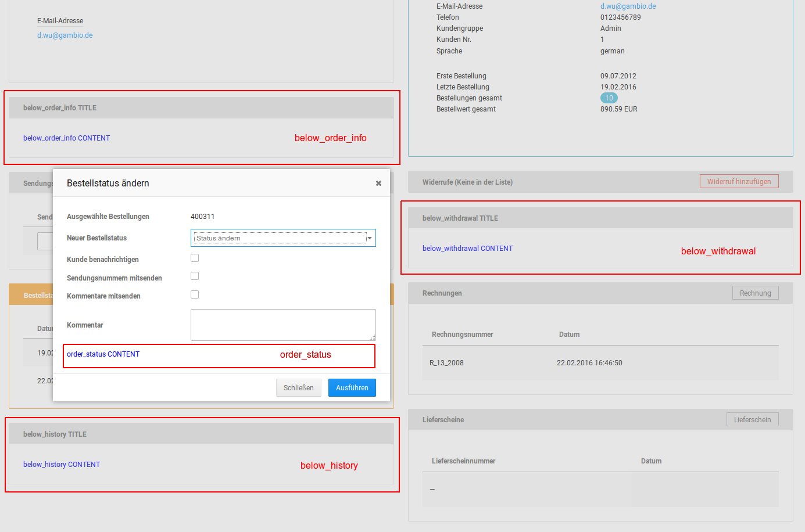Select the below_history CONTENT link
805x532 pixels.
[62, 465]
